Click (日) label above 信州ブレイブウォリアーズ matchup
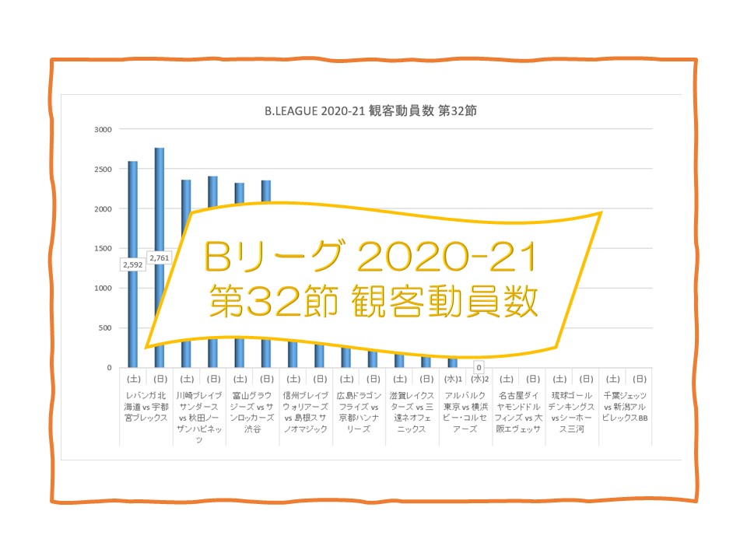Viewport: 747px width, 560px height. (x=320, y=379)
